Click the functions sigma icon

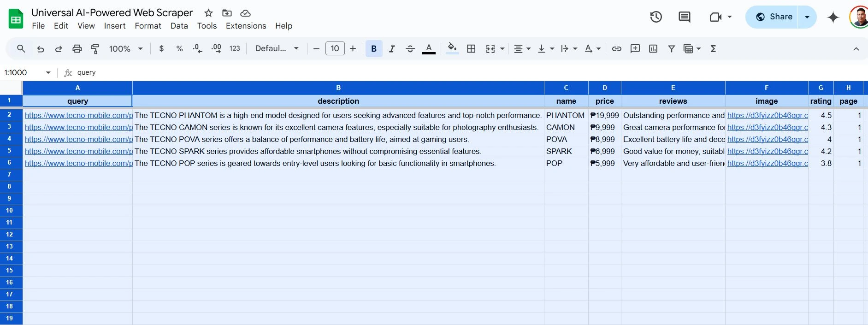(x=713, y=49)
